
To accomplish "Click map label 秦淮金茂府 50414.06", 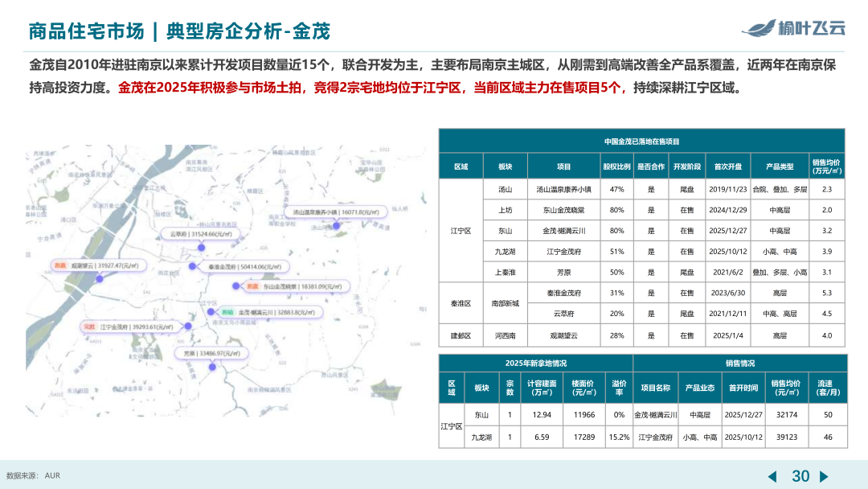I will coord(244,266).
